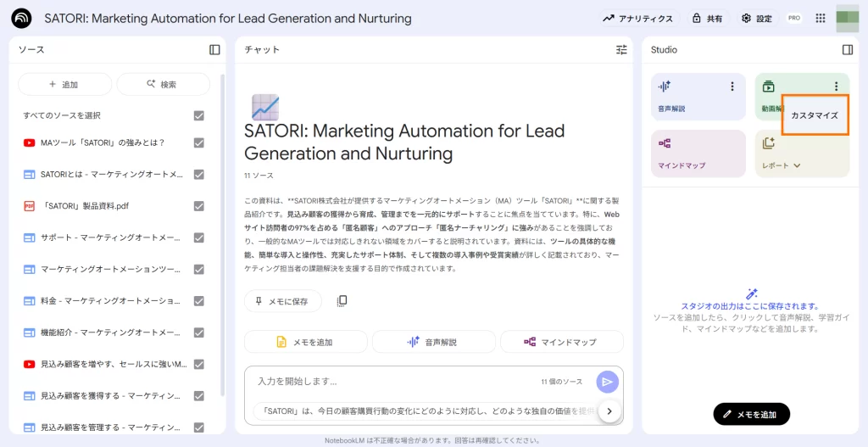
Task: Click the black Add note (メモを追加) button
Action: point(751,414)
